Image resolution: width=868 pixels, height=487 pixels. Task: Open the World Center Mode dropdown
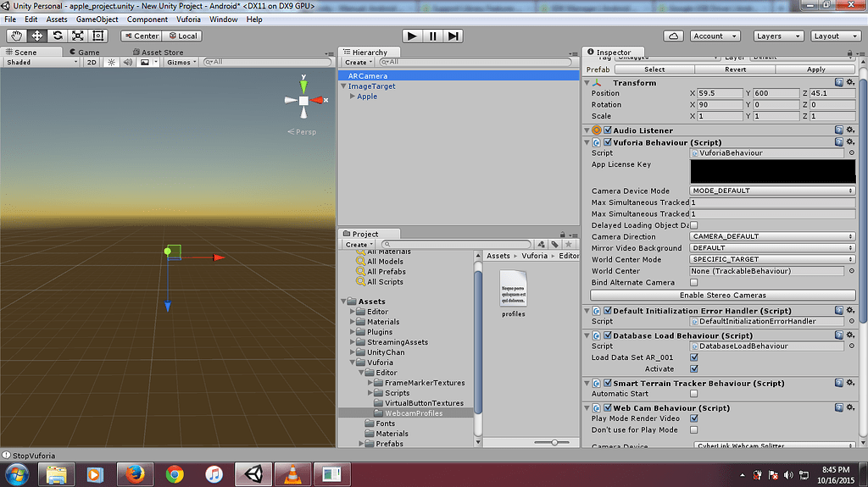pos(772,259)
